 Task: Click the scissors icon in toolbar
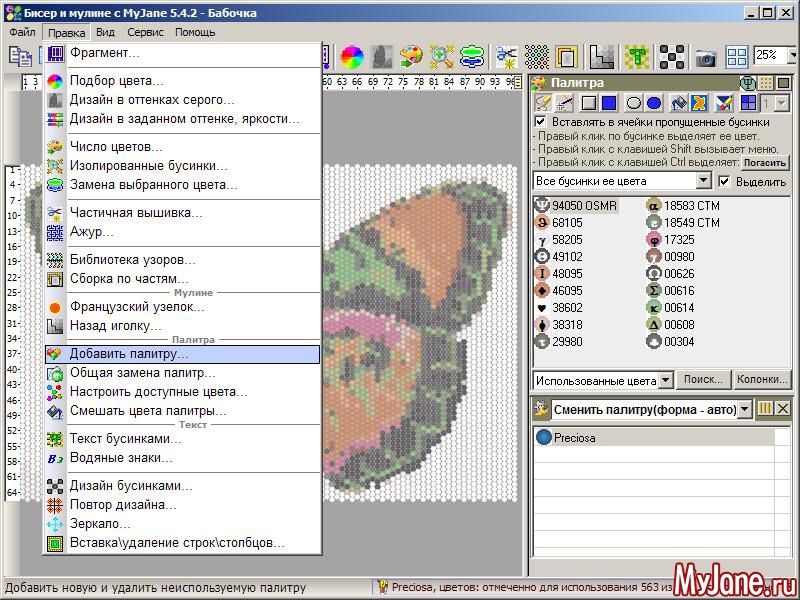coord(507,56)
